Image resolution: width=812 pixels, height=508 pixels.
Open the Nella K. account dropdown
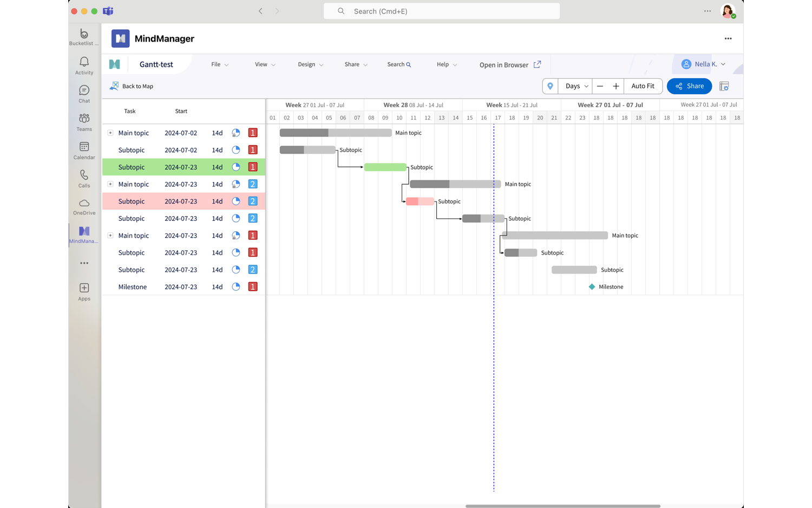pyautogui.click(x=703, y=64)
